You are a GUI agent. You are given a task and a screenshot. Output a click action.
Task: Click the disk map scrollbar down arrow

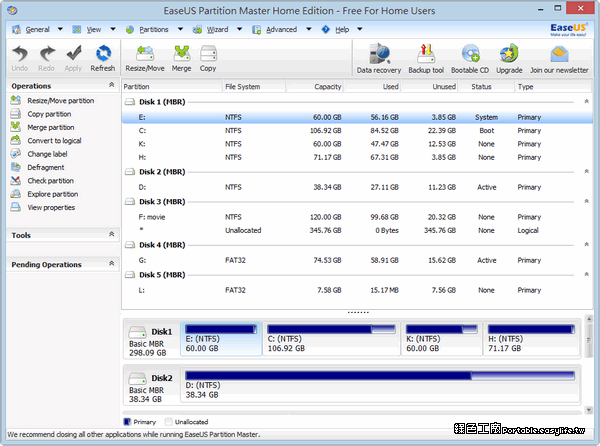(x=589, y=410)
